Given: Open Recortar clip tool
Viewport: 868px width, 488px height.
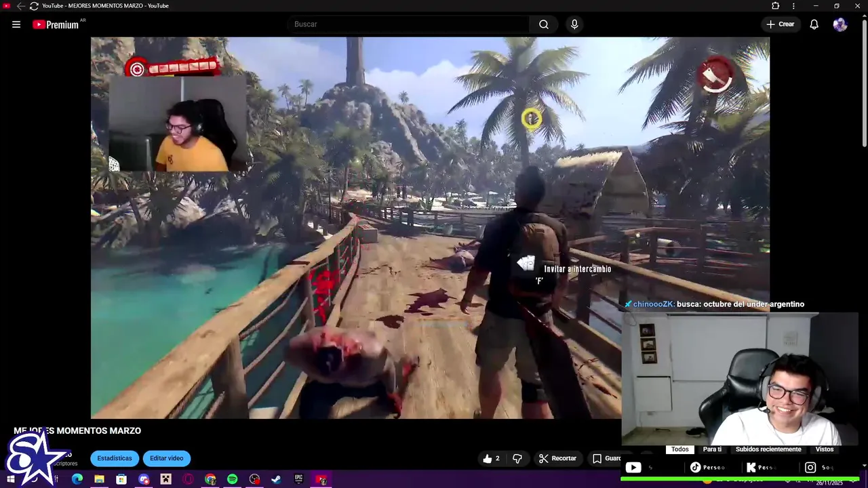Looking at the screenshot, I should (x=557, y=459).
